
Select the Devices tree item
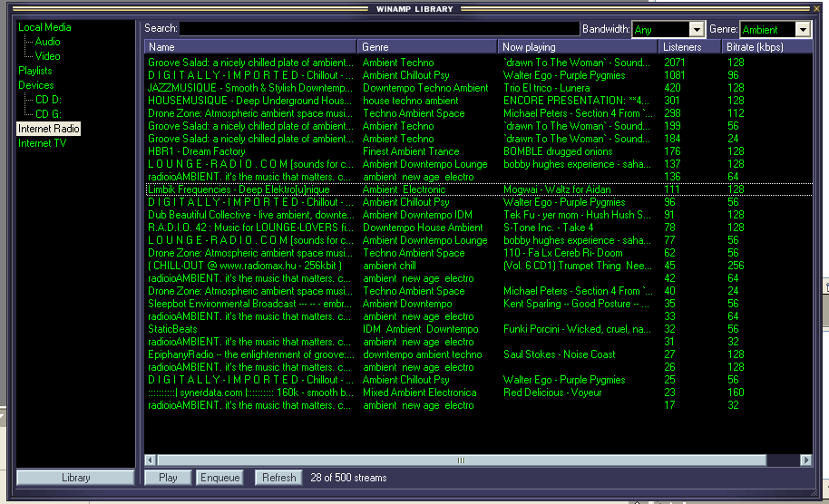[x=36, y=85]
